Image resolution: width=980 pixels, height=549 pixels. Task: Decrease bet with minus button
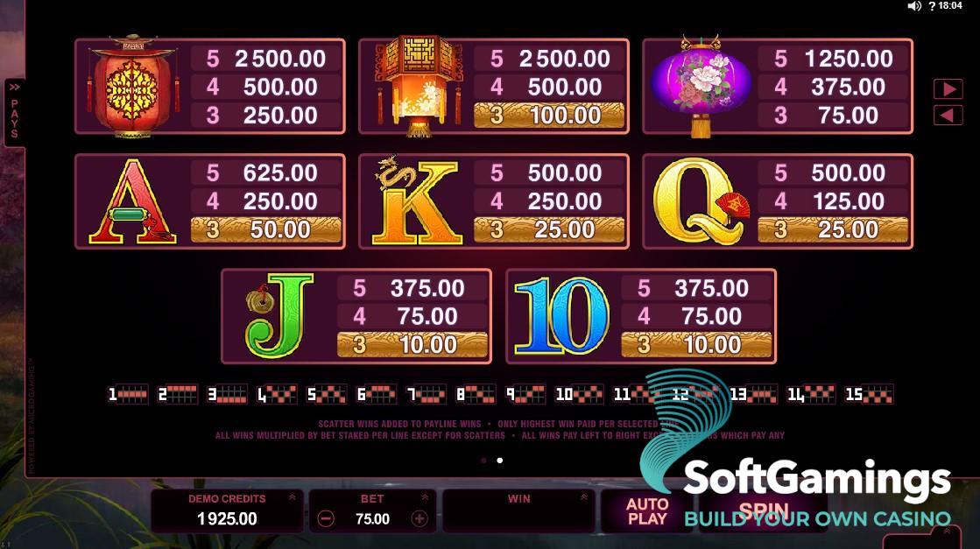point(326,518)
